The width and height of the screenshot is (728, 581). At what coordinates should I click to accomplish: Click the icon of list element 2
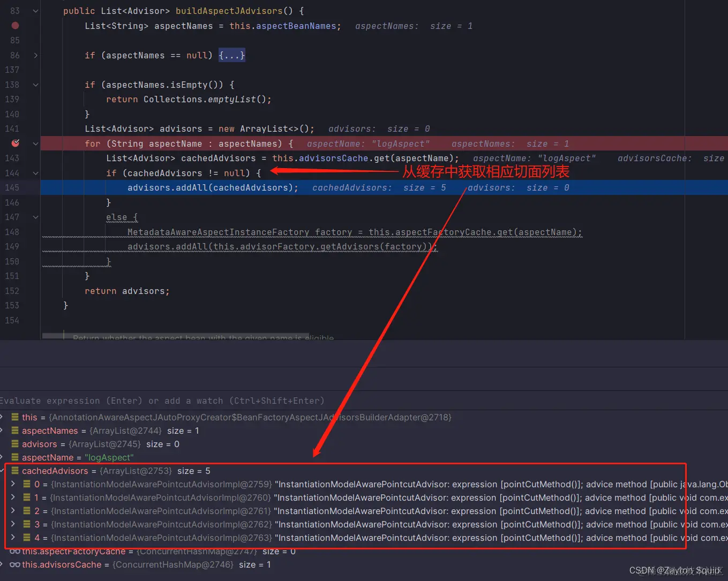point(27,511)
